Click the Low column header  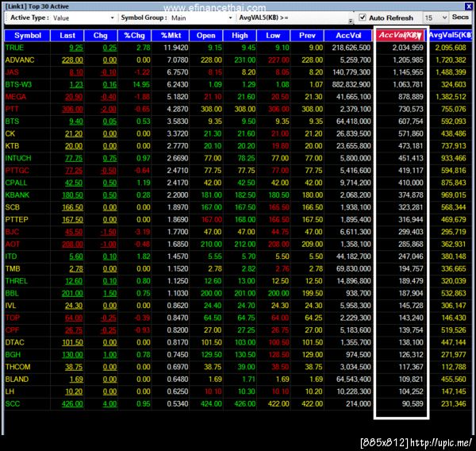pos(273,36)
